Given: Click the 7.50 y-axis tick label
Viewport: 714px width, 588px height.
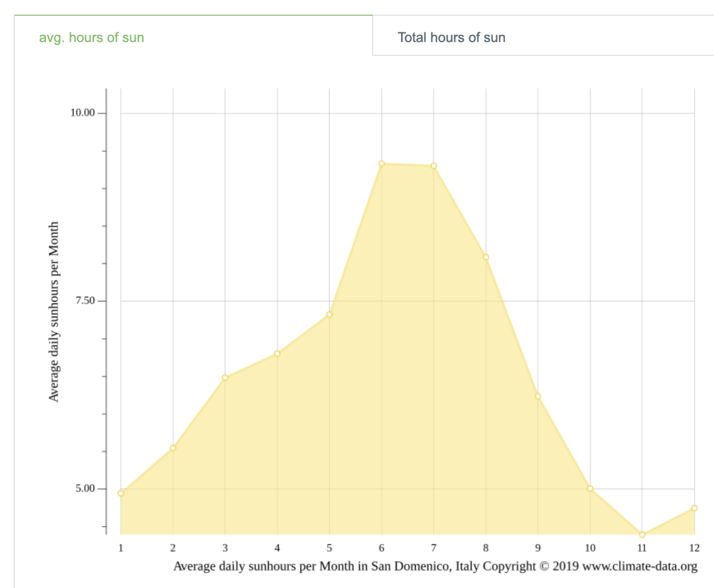Looking at the screenshot, I should pos(85,300).
